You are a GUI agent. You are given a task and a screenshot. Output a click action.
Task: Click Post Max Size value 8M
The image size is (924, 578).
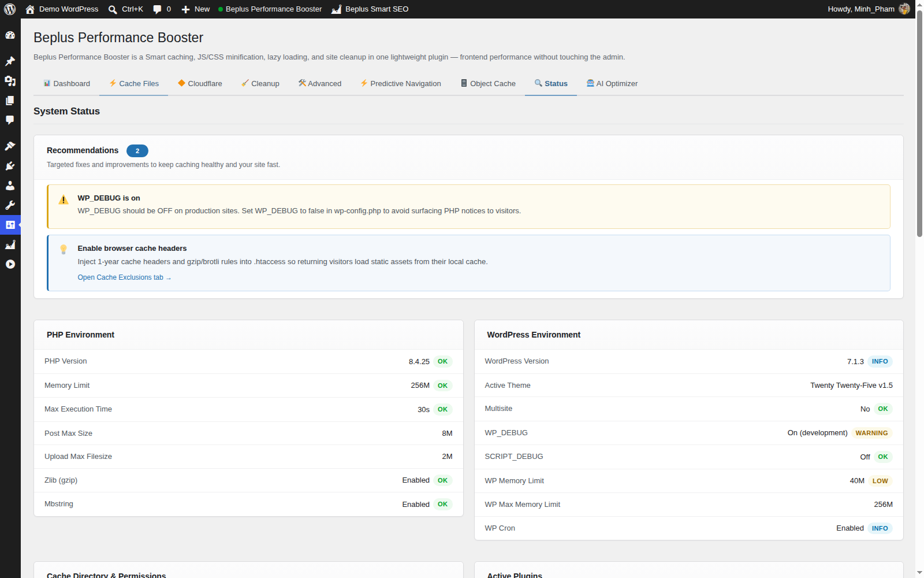pyautogui.click(x=448, y=433)
